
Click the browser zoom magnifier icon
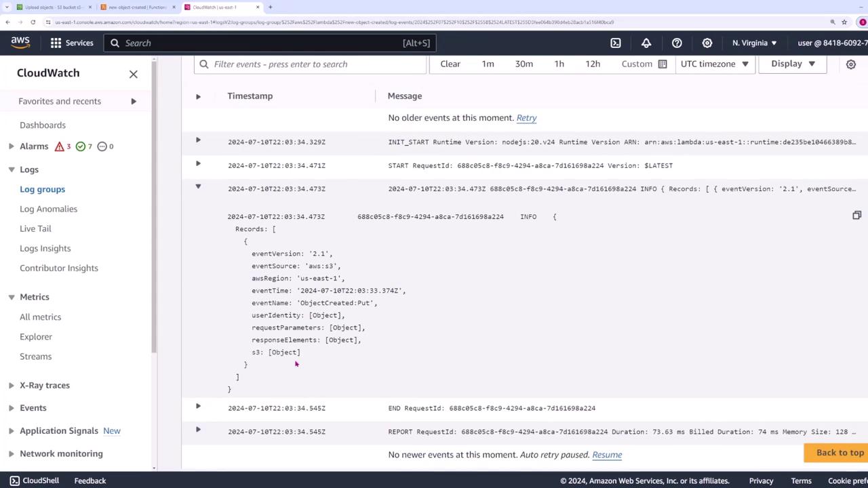[x=832, y=22]
